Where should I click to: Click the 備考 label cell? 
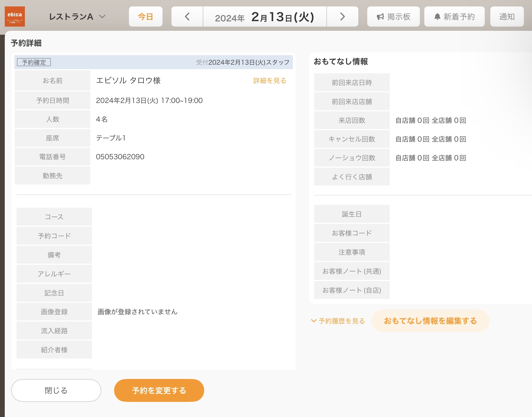pyautogui.click(x=54, y=255)
